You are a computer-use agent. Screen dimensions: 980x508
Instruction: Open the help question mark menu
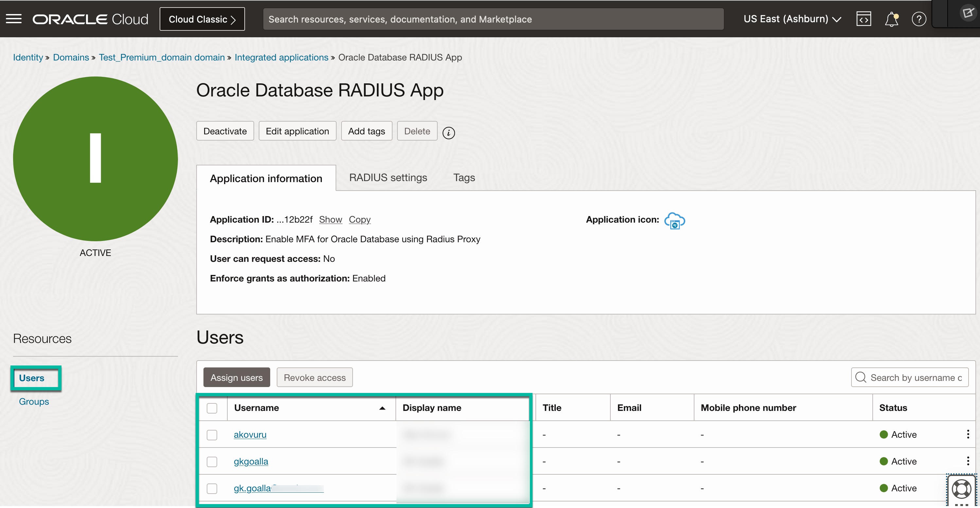click(x=919, y=19)
